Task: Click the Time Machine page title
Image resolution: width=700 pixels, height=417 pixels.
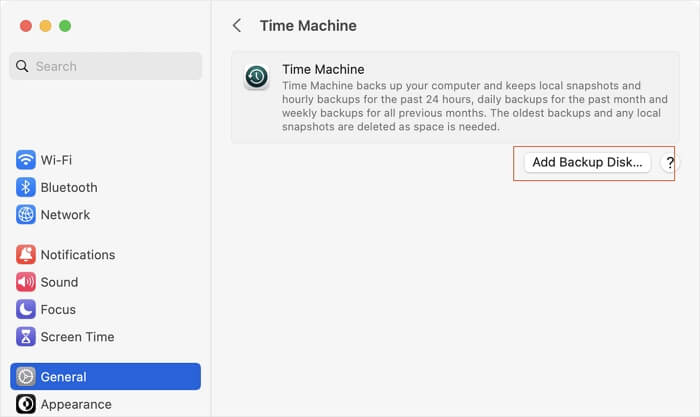Action: click(308, 26)
